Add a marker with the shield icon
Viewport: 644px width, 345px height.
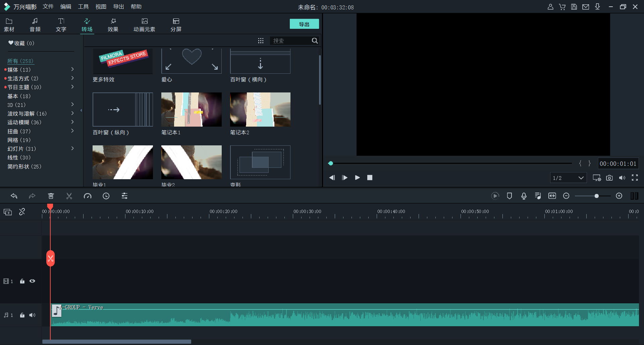pos(509,196)
